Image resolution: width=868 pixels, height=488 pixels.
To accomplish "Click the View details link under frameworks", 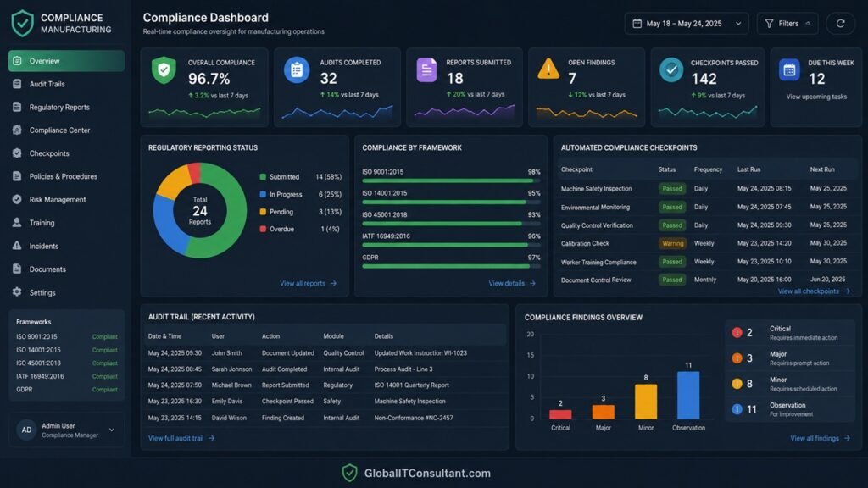I will click(512, 283).
